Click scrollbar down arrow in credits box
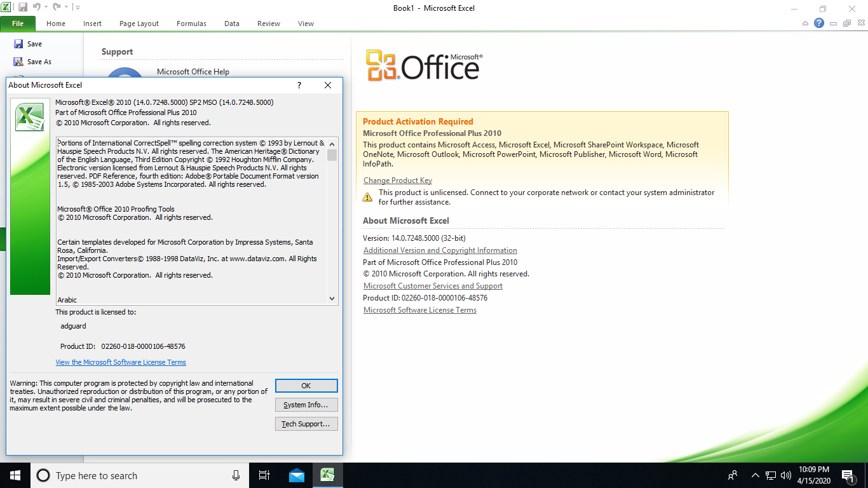The height and width of the screenshot is (488, 868). click(x=332, y=299)
